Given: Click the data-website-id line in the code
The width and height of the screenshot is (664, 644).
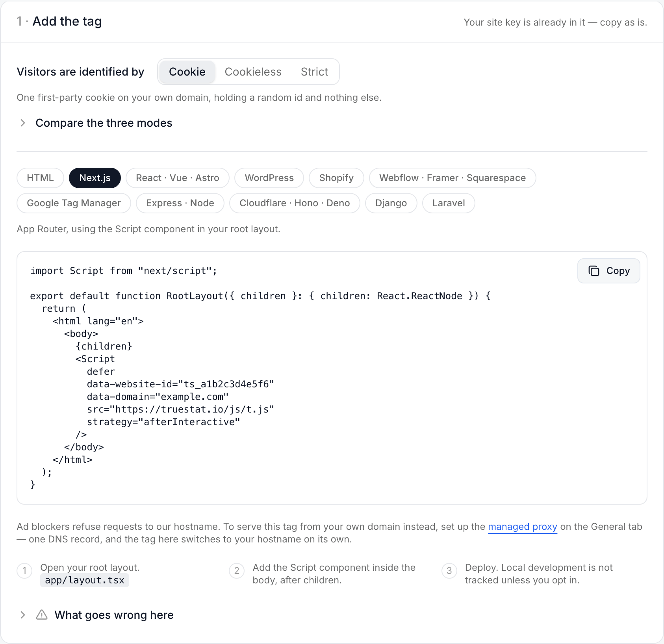Looking at the screenshot, I should 180,384.
